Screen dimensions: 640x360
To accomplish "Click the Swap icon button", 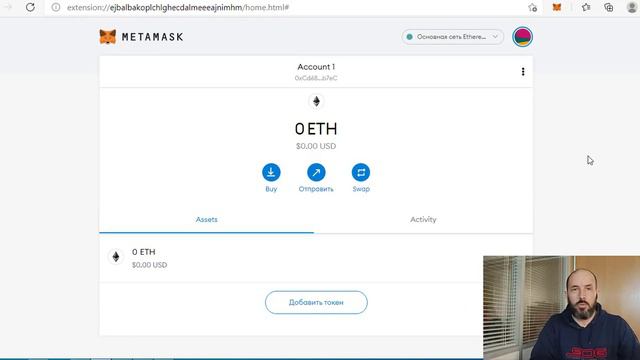I will point(361,172).
